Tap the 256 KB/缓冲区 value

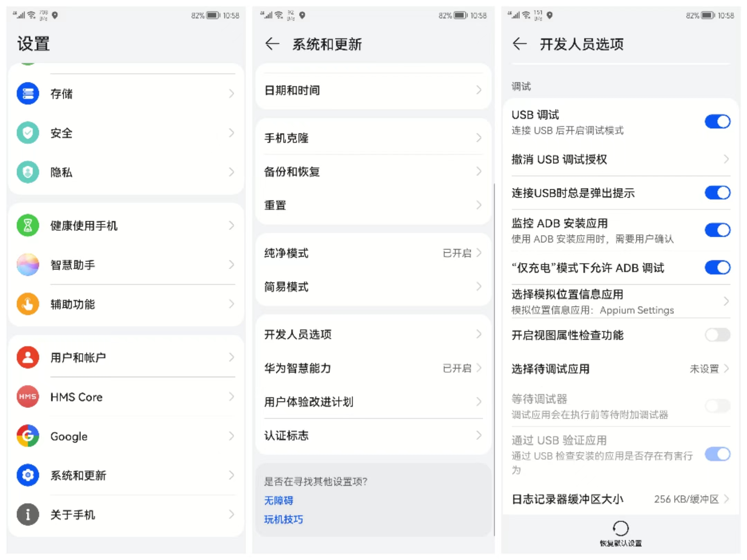pyautogui.click(x=686, y=499)
